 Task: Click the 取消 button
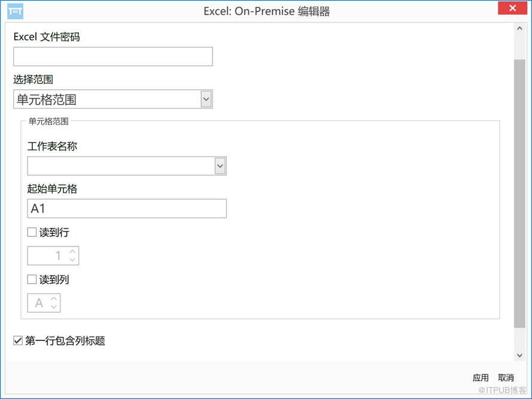pos(506,377)
